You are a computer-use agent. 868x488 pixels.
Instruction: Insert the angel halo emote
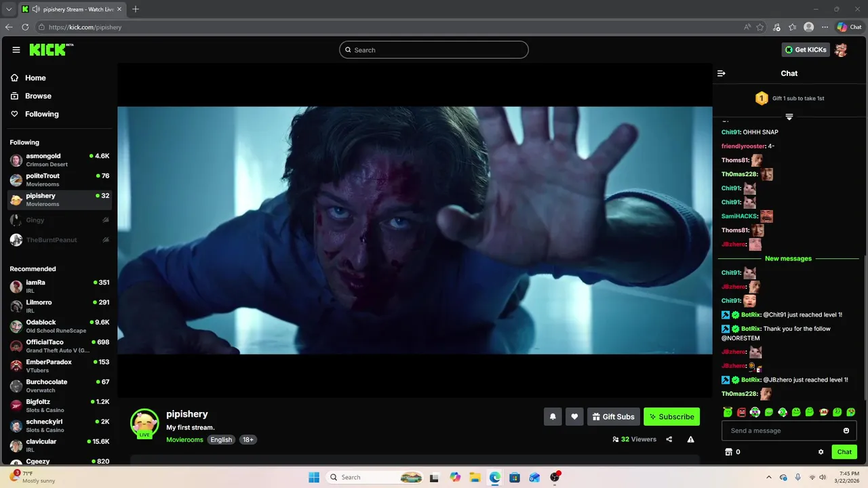(x=728, y=412)
